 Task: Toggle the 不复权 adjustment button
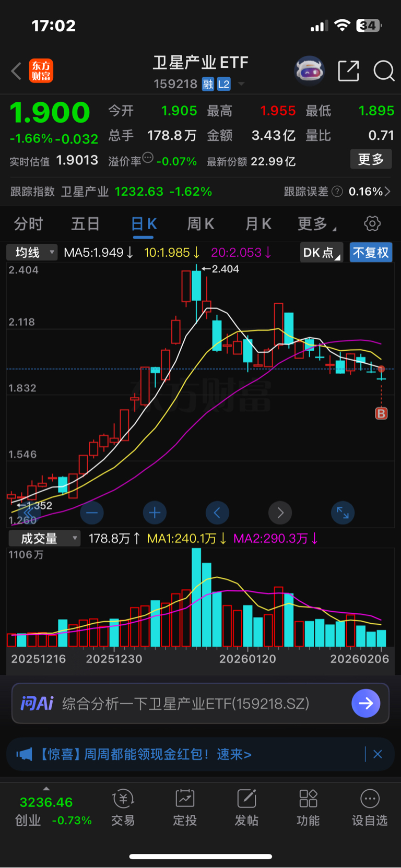pos(371,253)
